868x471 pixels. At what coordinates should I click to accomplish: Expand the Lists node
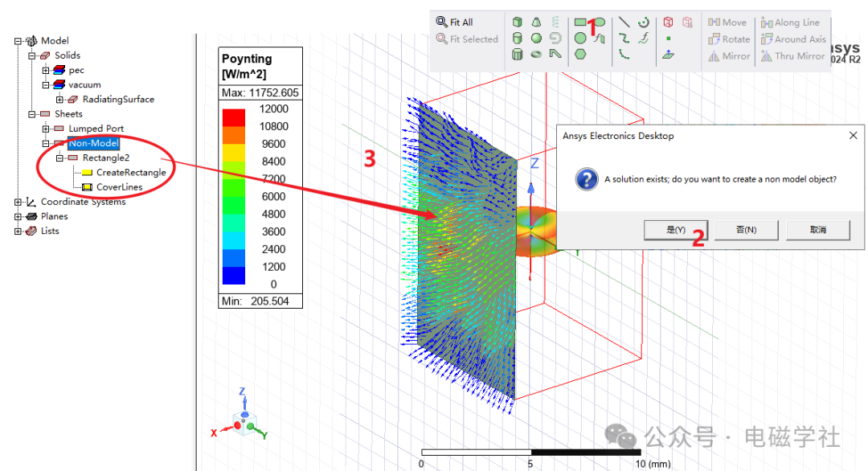[x=18, y=231]
